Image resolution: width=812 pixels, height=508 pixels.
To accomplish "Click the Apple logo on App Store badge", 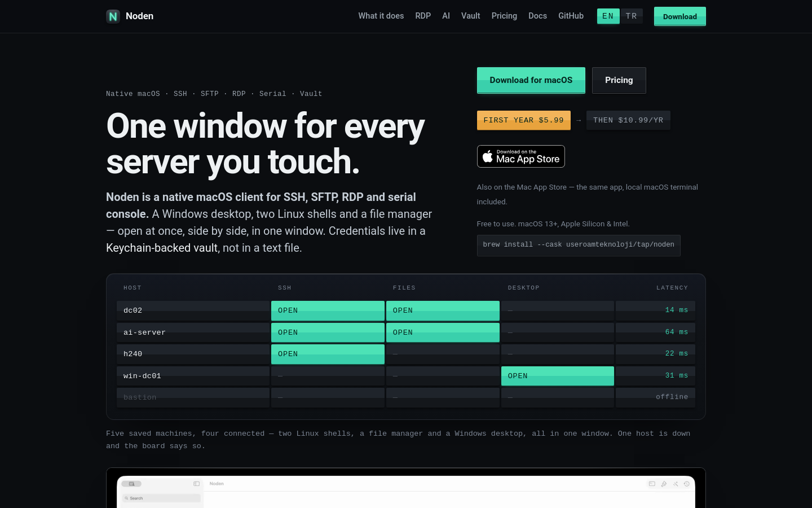I will pyautogui.click(x=488, y=156).
